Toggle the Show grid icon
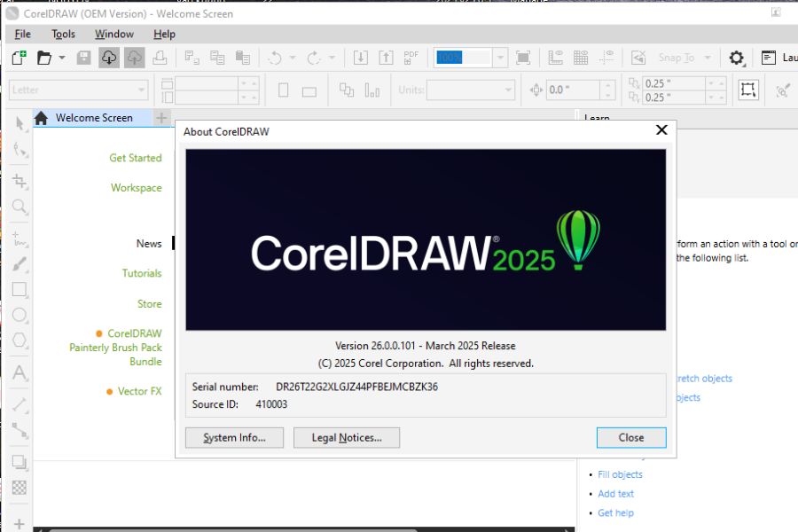The image size is (798, 532). pyautogui.click(x=581, y=58)
